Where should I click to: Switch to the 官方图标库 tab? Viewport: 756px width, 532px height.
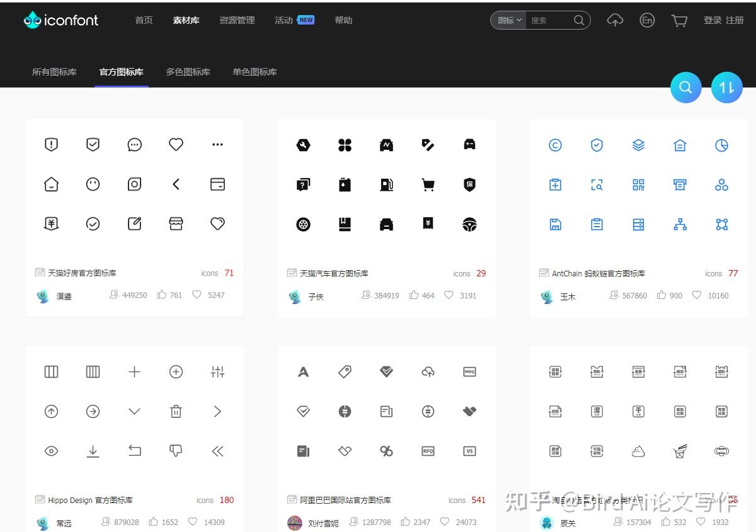pyautogui.click(x=122, y=72)
